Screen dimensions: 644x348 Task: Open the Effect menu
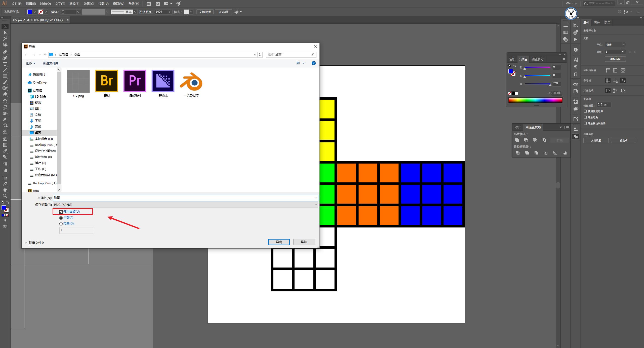pyautogui.click(x=89, y=4)
